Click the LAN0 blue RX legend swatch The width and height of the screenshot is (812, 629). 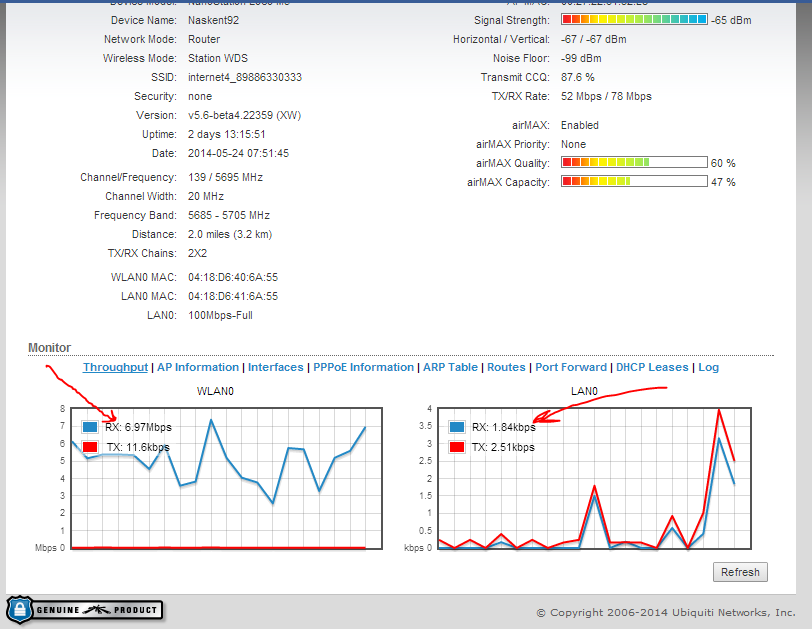click(458, 427)
